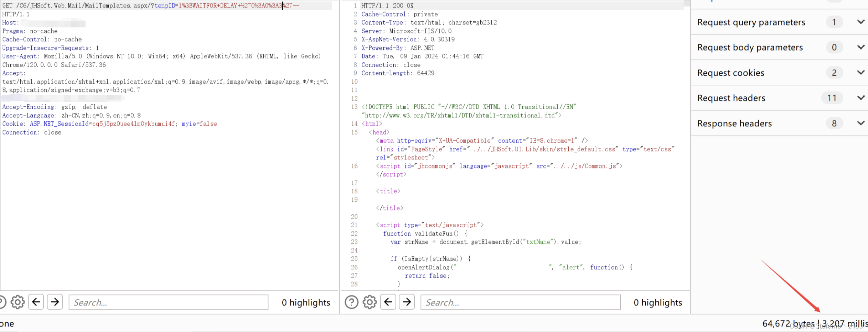Click the openAlertDialog line in response
Image resolution: width=868 pixels, height=332 pixels.
click(515, 267)
